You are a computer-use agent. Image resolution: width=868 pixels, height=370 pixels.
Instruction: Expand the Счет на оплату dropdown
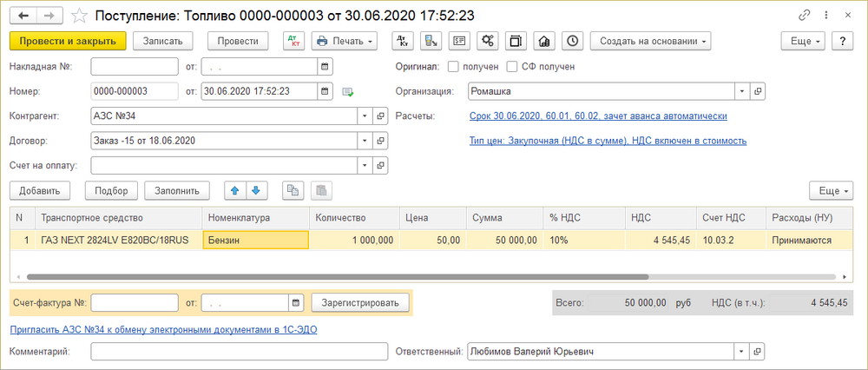click(x=365, y=165)
